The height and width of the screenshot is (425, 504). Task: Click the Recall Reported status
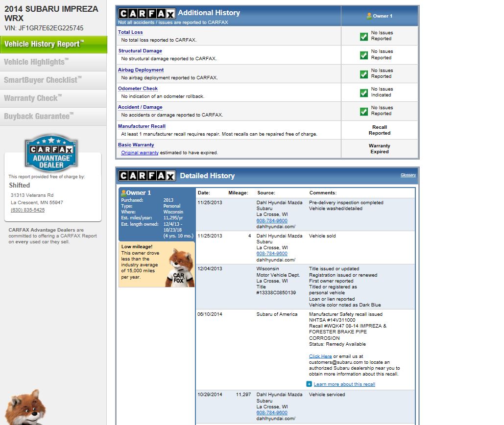[380, 130]
